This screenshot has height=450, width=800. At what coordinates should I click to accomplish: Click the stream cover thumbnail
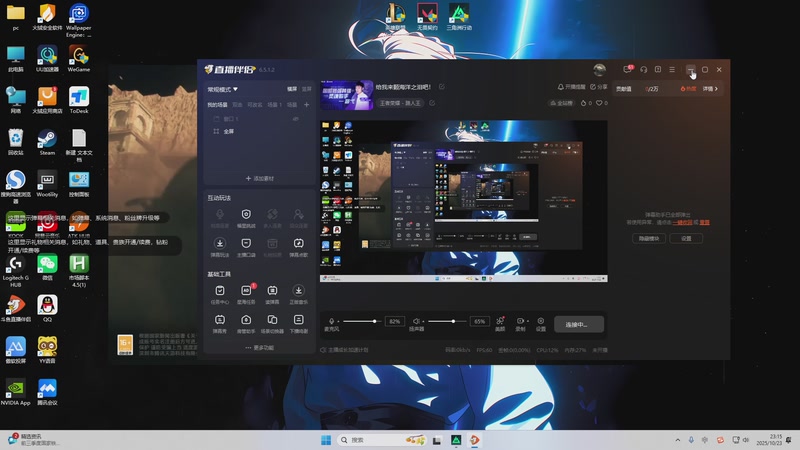346,95
